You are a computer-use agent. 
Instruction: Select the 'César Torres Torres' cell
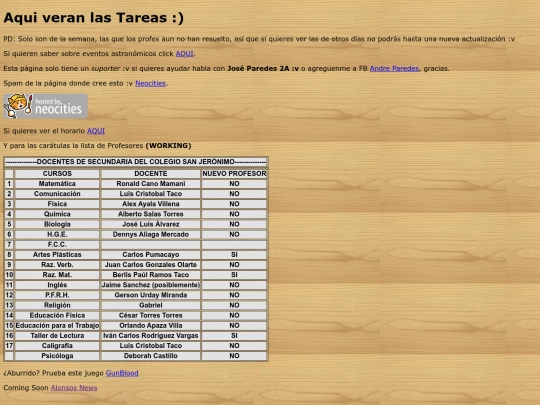click(150, 315)
